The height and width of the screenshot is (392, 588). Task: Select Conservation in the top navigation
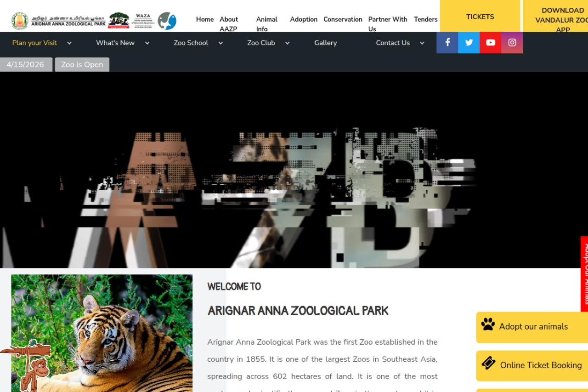coord(343,19)
